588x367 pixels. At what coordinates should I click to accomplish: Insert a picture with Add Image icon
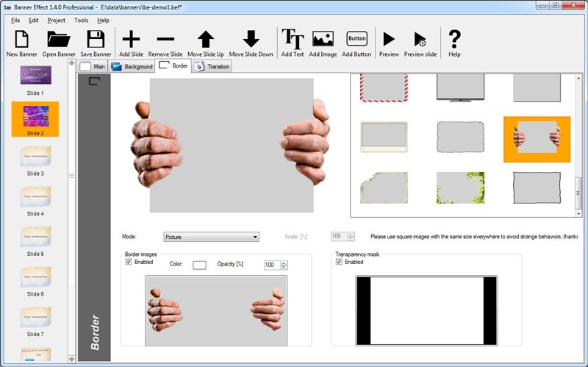(x=323, y=40)
